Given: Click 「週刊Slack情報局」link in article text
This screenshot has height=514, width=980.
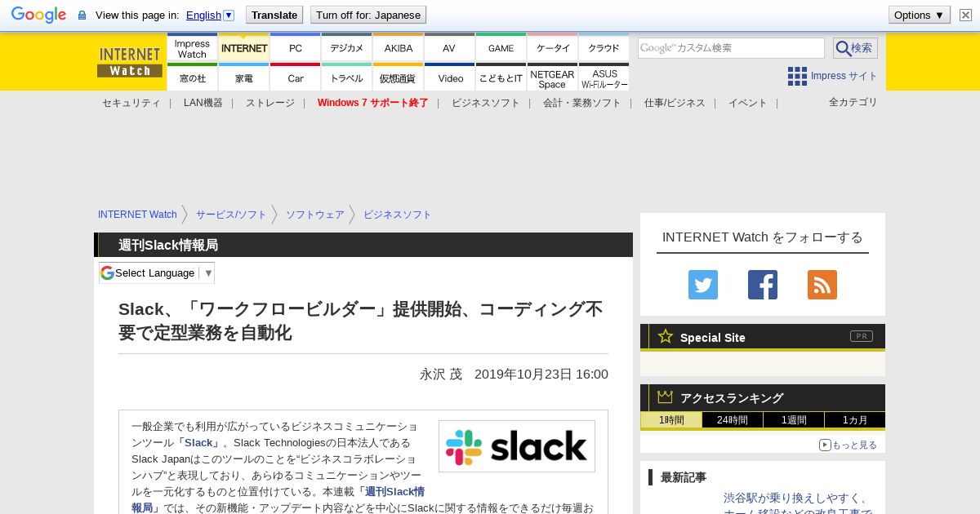Looking at the screenshot, I should 278,499.
